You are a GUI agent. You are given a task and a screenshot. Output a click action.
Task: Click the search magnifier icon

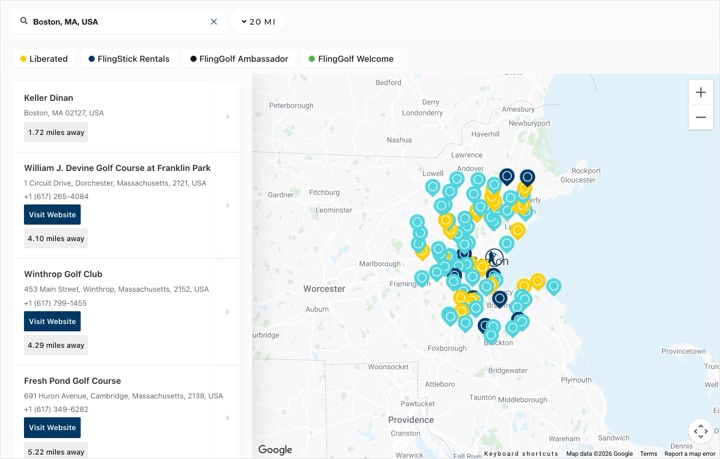click(23, 21)
